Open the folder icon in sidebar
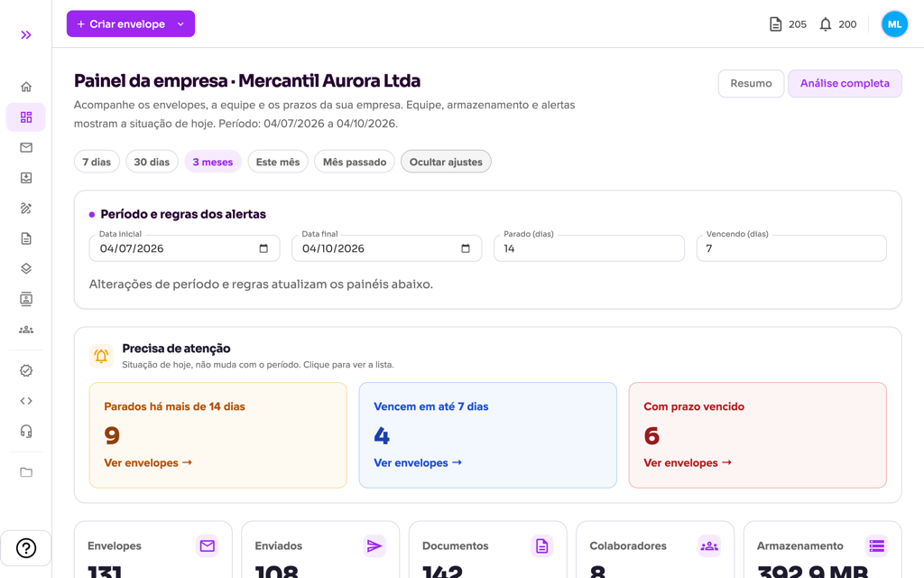924x578 pixels. tap(26, 471)
